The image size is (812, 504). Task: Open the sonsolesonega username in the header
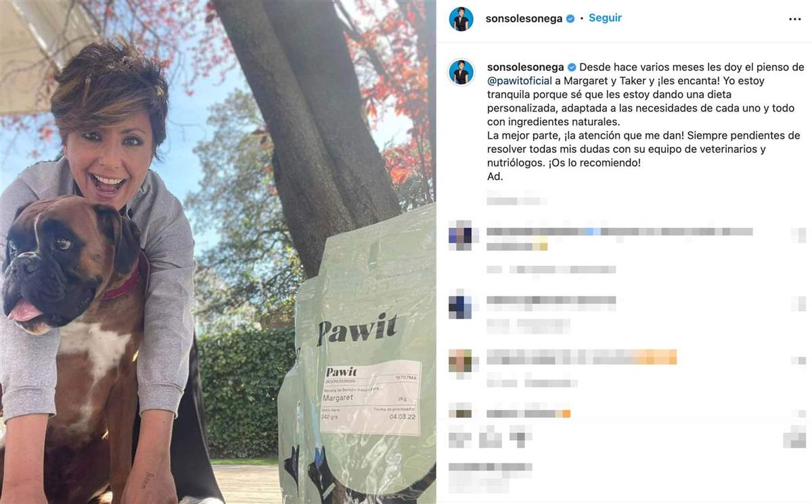coord(524,19)
